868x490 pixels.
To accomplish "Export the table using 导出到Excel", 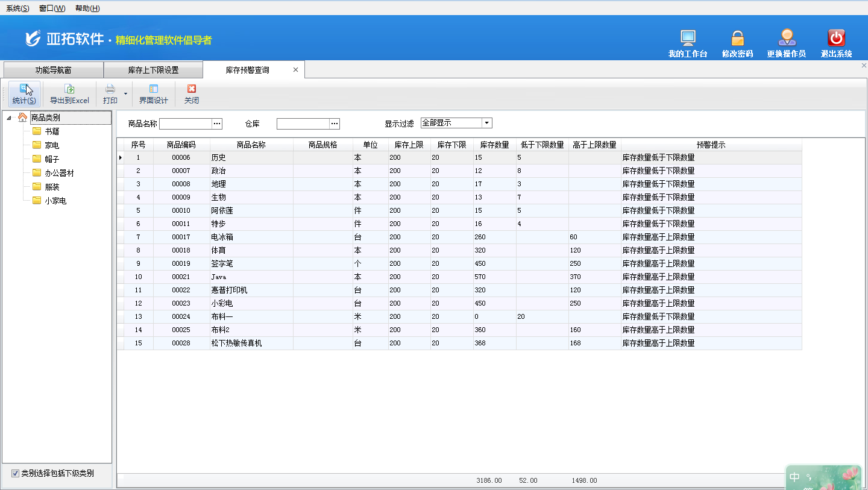I will click(x=69, y=90).
